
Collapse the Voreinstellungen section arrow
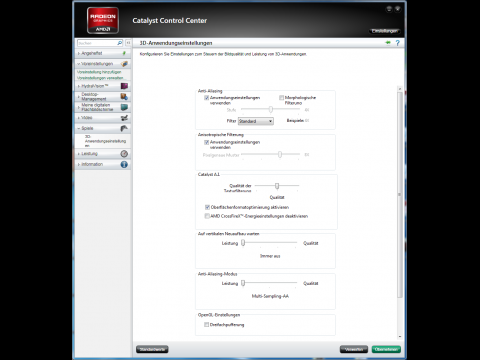point(79,64)
